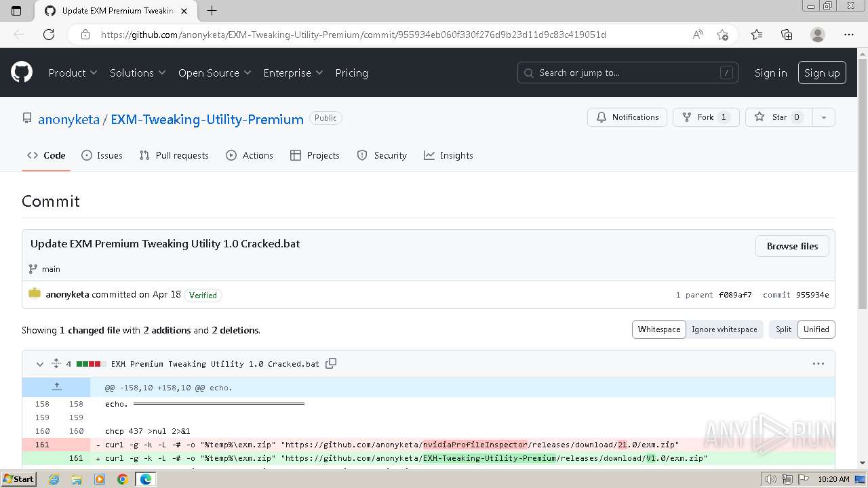
Task: Toggle the Read aloud icon in address bar
Action: tap(698, 35)
